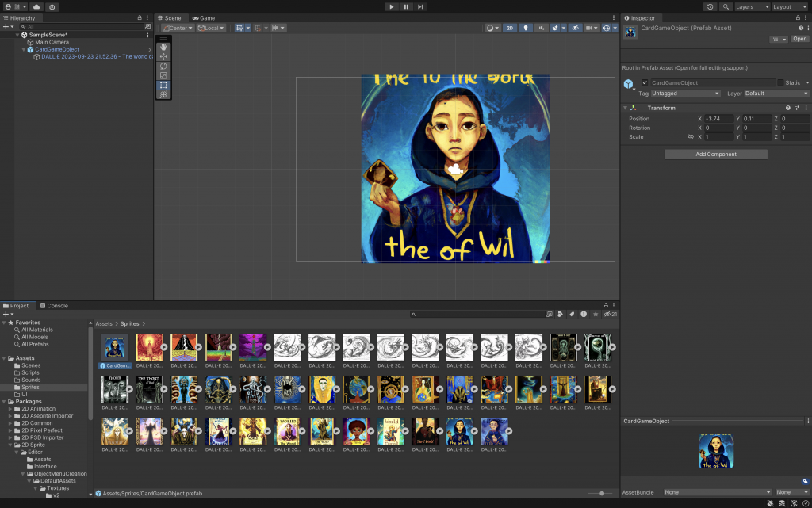812x508 pixels.
Task: Adjust the Project thumbnail size slider
Action: [601, 494]
